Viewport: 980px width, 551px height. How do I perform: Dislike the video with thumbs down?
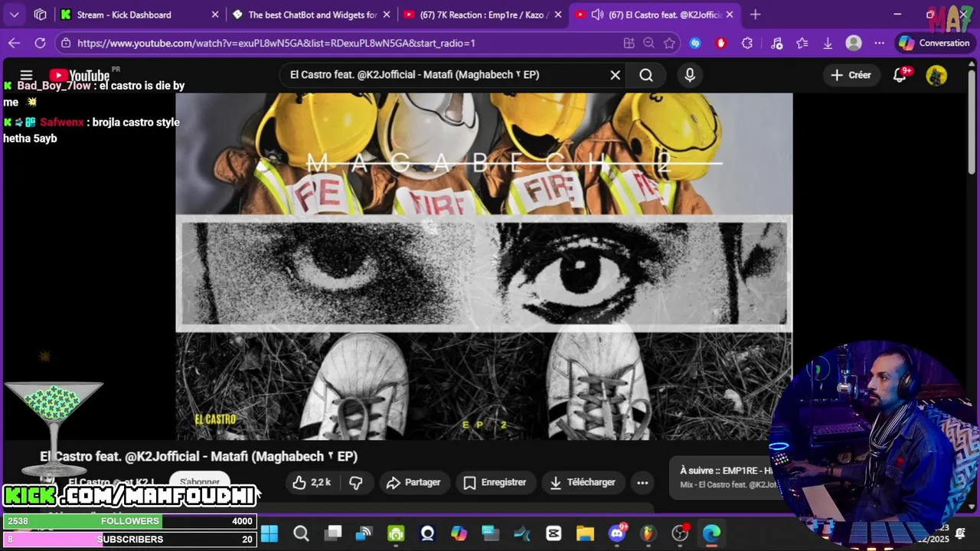point(356,482)
